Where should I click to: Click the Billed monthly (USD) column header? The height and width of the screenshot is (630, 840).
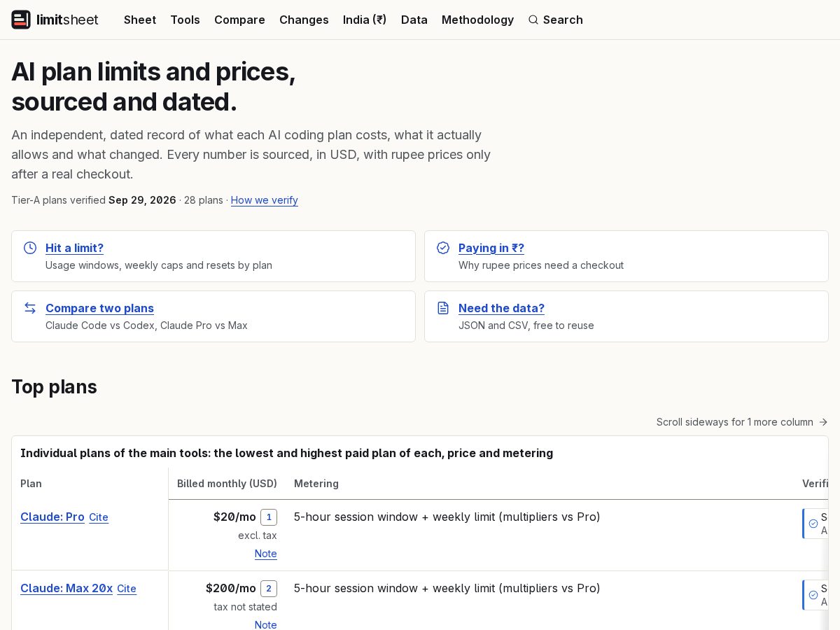click(227, 484)
